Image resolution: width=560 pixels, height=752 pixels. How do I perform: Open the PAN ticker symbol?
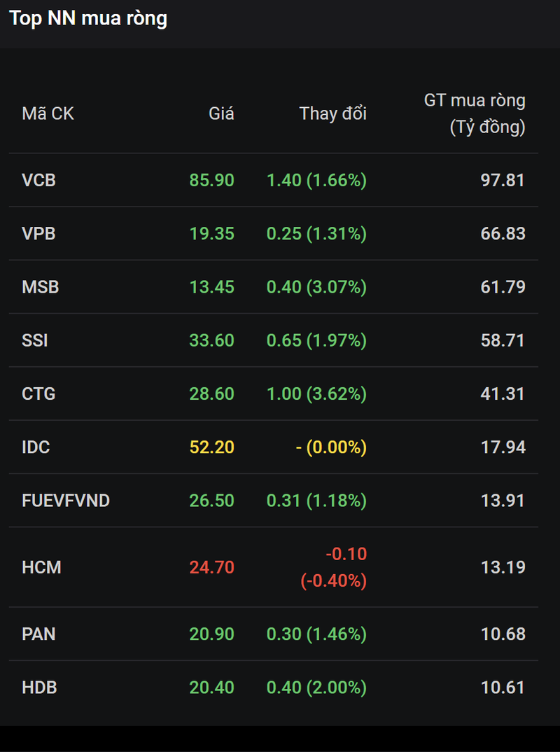point(38,634)
